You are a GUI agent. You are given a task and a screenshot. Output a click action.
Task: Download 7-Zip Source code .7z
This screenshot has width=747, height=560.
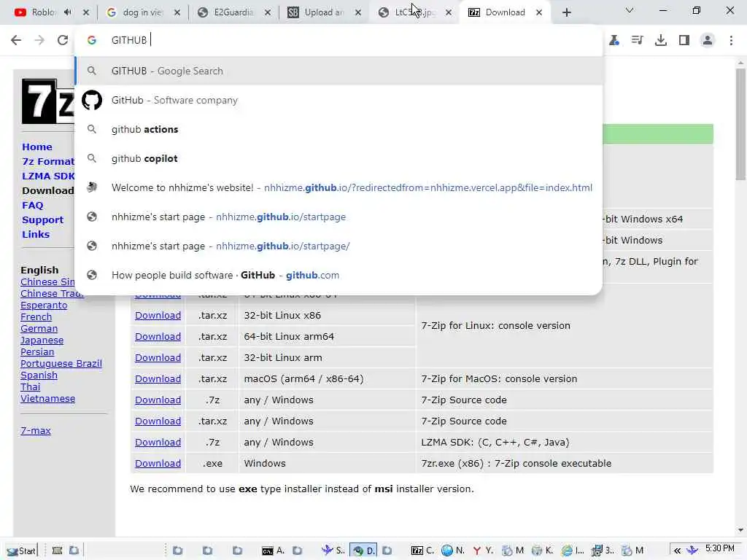click(x=158, y=400)
